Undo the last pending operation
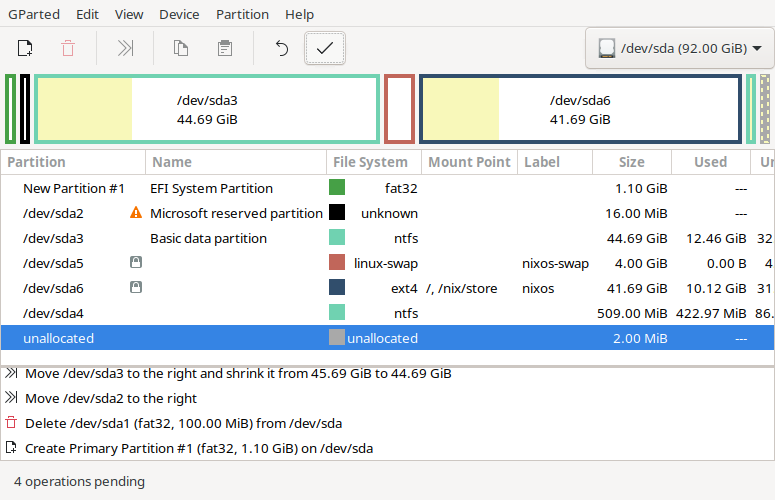This screenshot has width=775, height=500. point(282,48)
